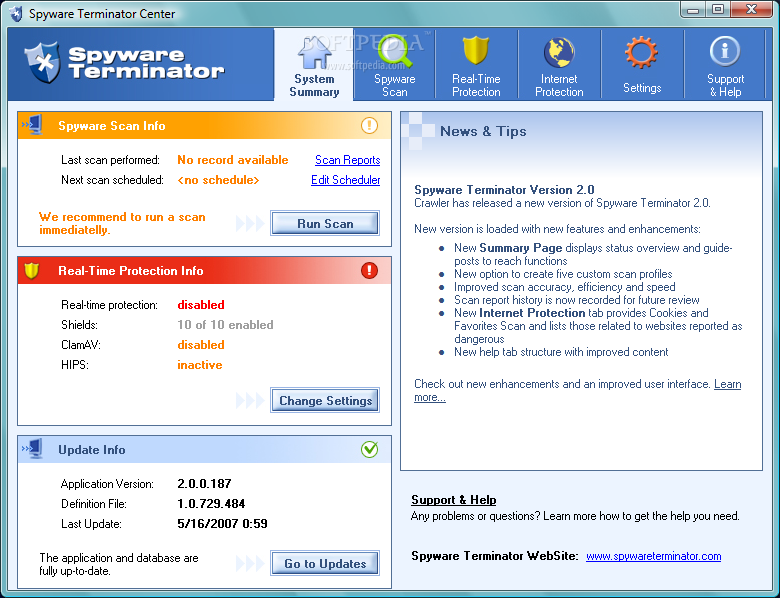Click the shield icon in Real-Time Protection Info header
This screenshot has width=780, height=598.
[32, 271]
